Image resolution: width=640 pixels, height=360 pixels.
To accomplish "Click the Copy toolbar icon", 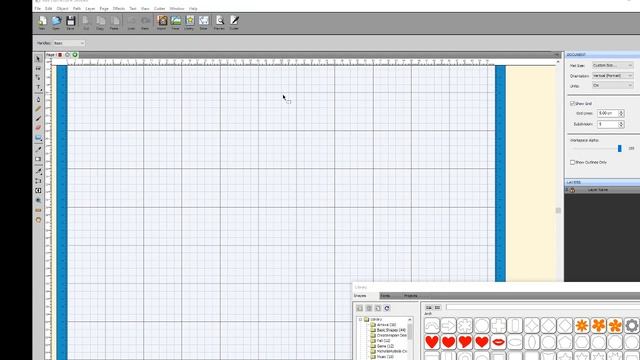I will 100,22.
